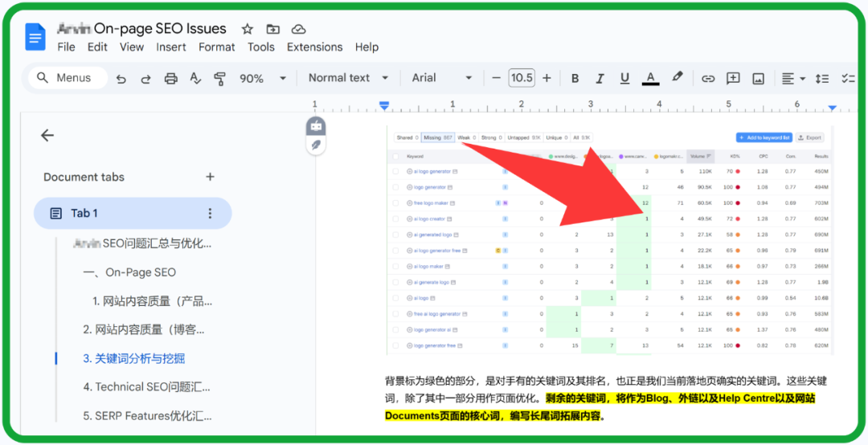Select the paint format roller tool
The width and height of the screenshot is (868, 445).
coord(219,79)
